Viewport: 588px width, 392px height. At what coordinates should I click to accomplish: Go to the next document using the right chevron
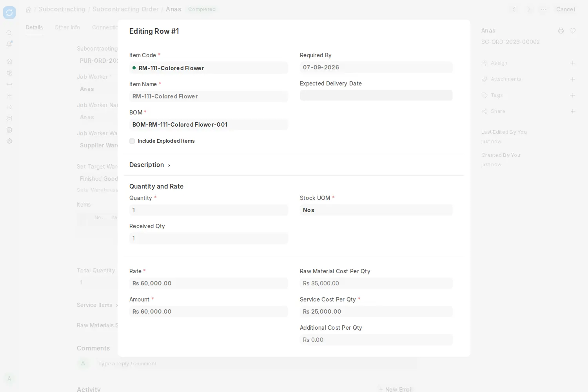[x=529, y=9]
